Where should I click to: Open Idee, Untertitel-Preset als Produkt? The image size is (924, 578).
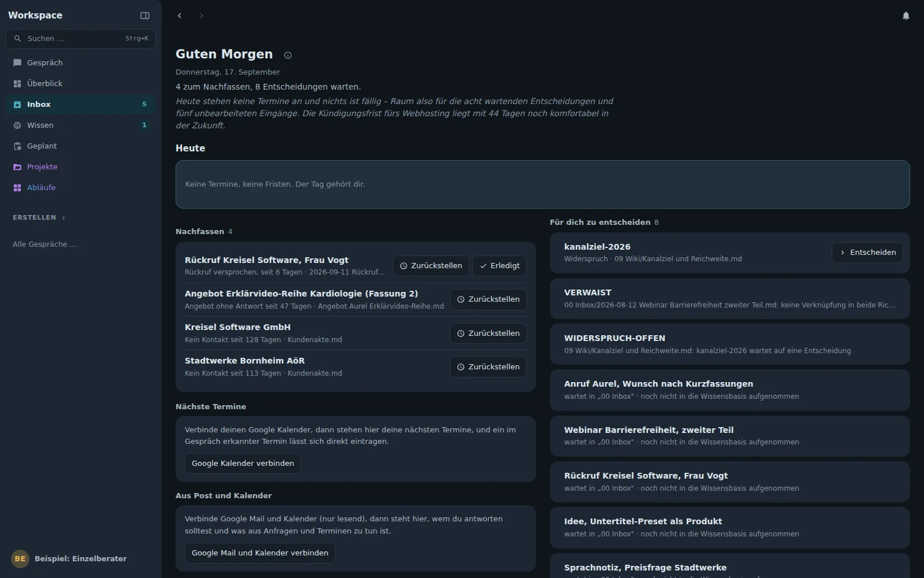(x=730, y=527)
